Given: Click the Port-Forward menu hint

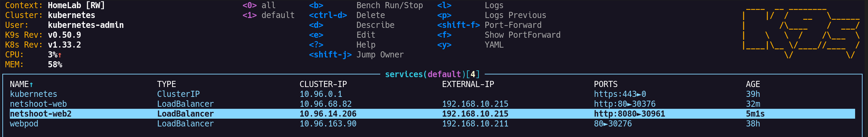Looking at the screenshot, I should [x=513, y=25].
